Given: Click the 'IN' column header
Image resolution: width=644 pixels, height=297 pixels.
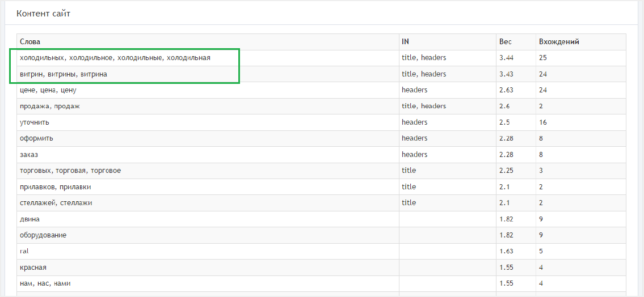Looking at the screenshot, I should click(447, 42).
